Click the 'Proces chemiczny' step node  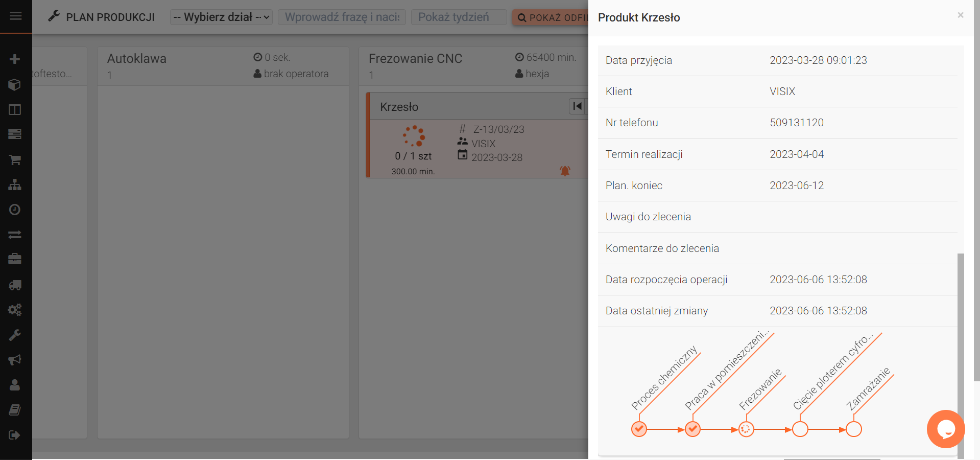tap(639, 429)
